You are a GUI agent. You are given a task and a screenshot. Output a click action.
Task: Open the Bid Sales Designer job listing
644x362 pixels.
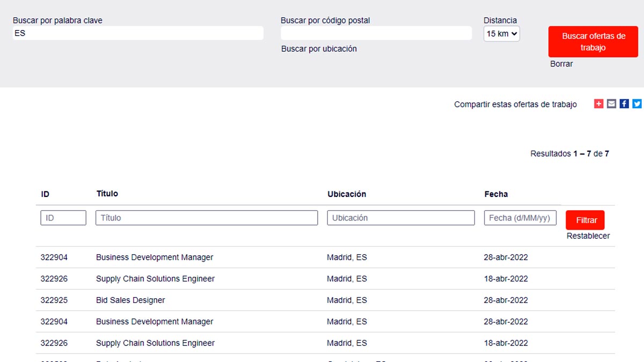tap(130, 300)
